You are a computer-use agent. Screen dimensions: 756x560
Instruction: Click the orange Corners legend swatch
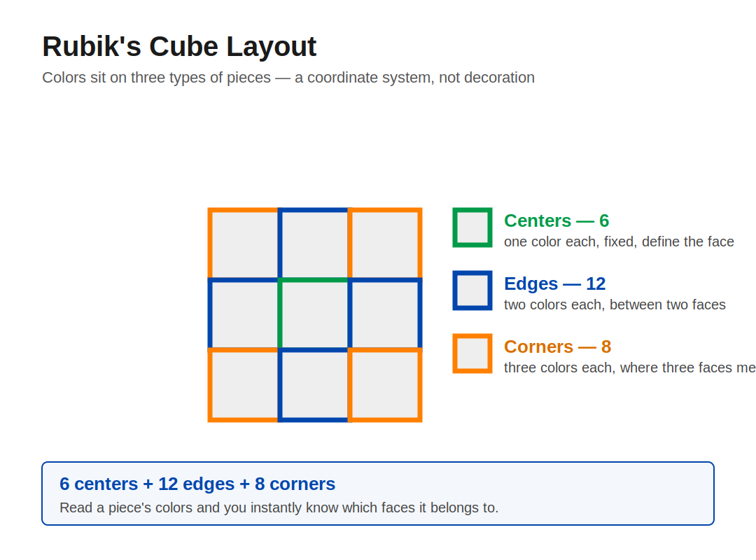[x=472, y=353]
